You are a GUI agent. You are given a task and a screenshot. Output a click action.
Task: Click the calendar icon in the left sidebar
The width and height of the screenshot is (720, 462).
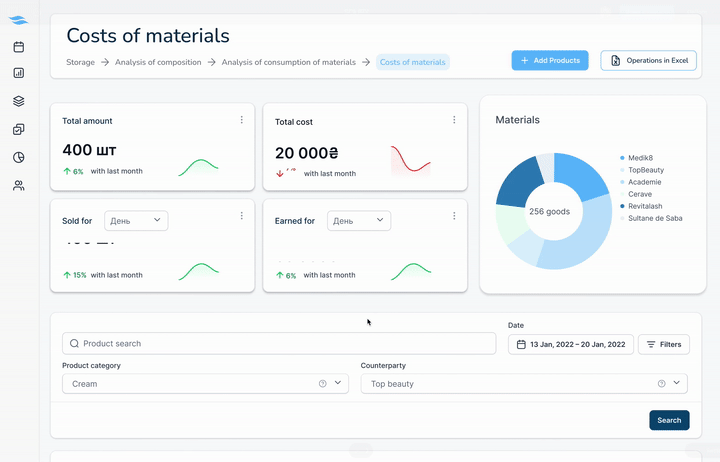point(19,47)
